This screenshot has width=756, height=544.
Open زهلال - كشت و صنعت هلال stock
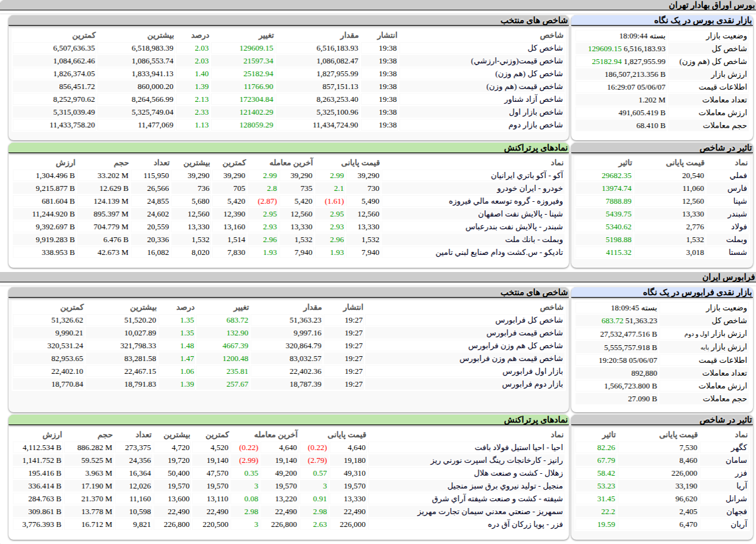tap(519, 473)
